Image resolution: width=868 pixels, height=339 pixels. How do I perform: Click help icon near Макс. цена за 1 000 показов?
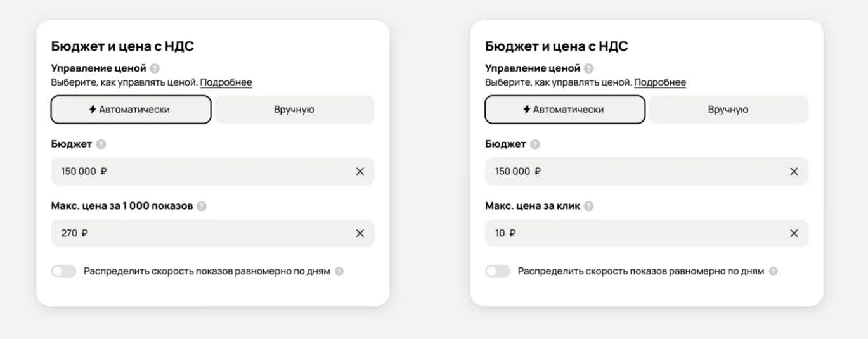point(201,207)
